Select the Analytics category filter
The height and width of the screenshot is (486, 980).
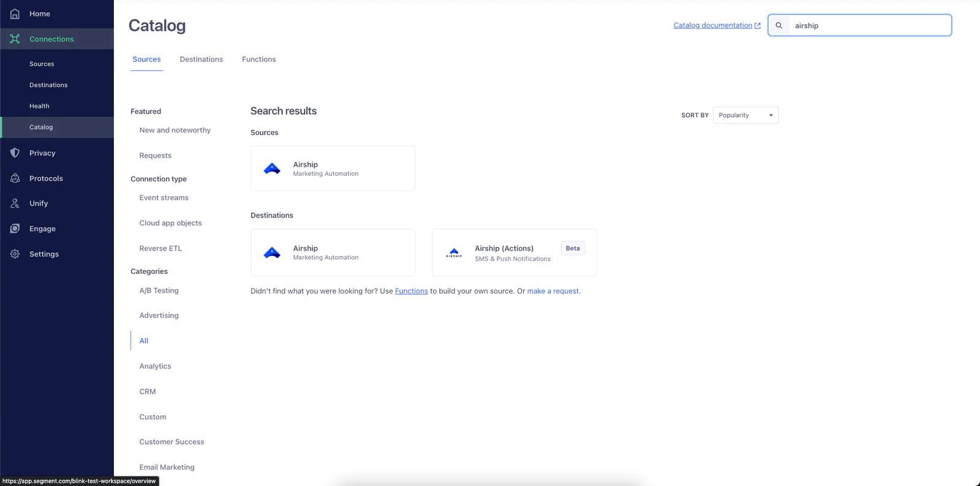[155, 366]
